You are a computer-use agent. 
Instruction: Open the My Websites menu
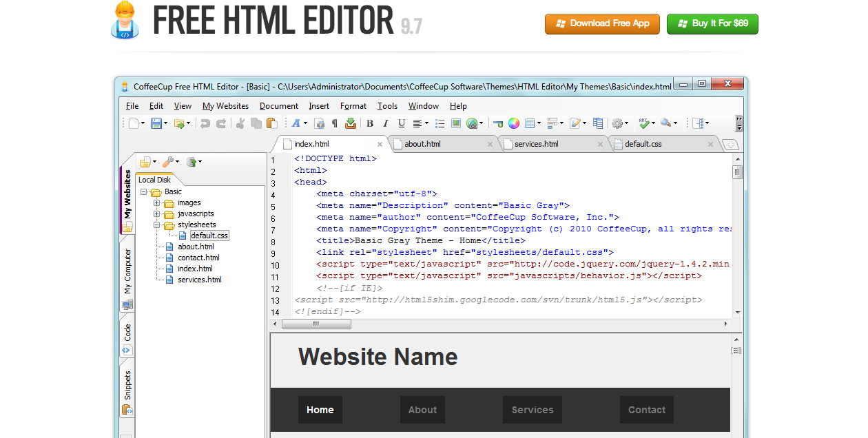point(225,106)
